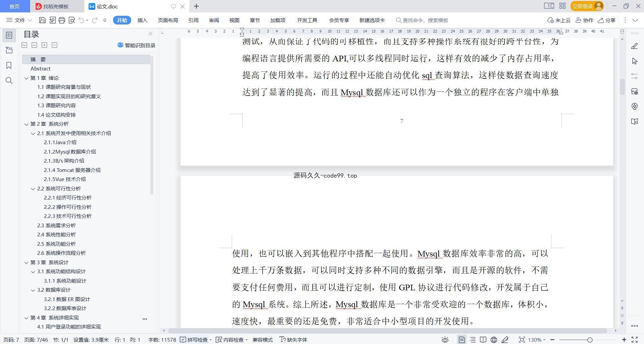The width and height of the screenshot is (644, 344).
Task: Click the select pointer icon in right sidebar
Action: click(x=634, y=61)
